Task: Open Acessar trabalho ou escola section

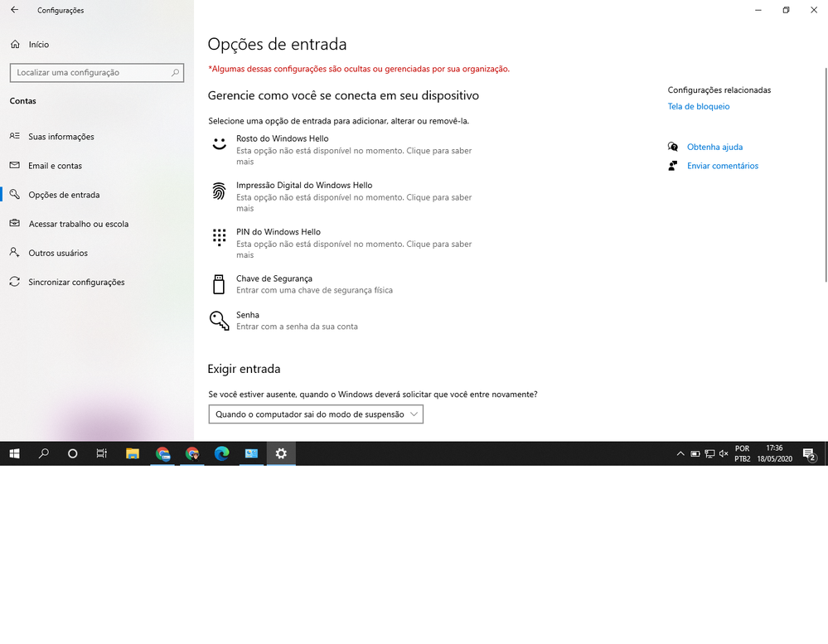Action: pyautogui.click(x=78, y=223)
